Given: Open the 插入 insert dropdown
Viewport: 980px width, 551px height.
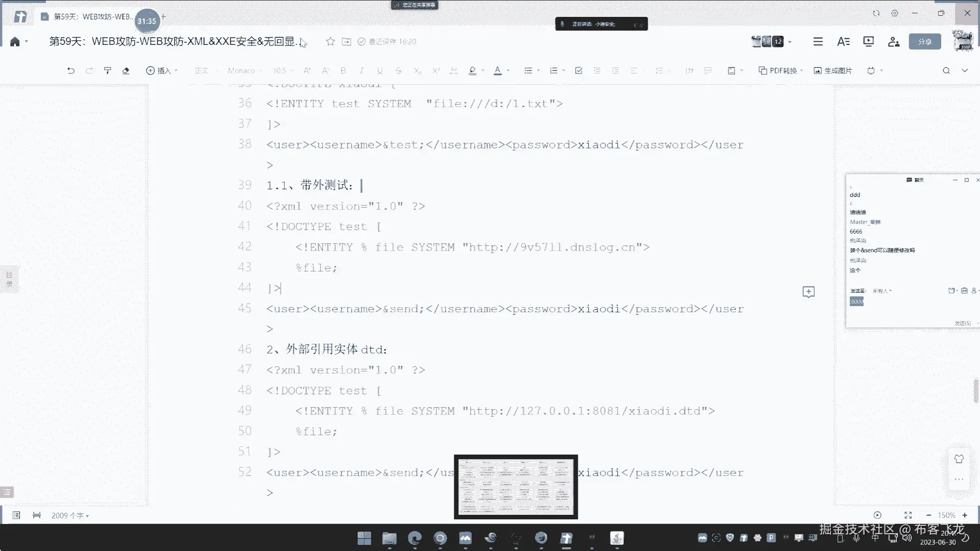Looking at the screenshot, I should [x=161, y=70].
